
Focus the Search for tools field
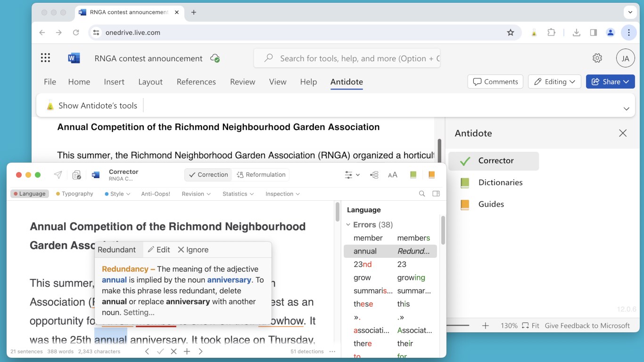(347, 58)
